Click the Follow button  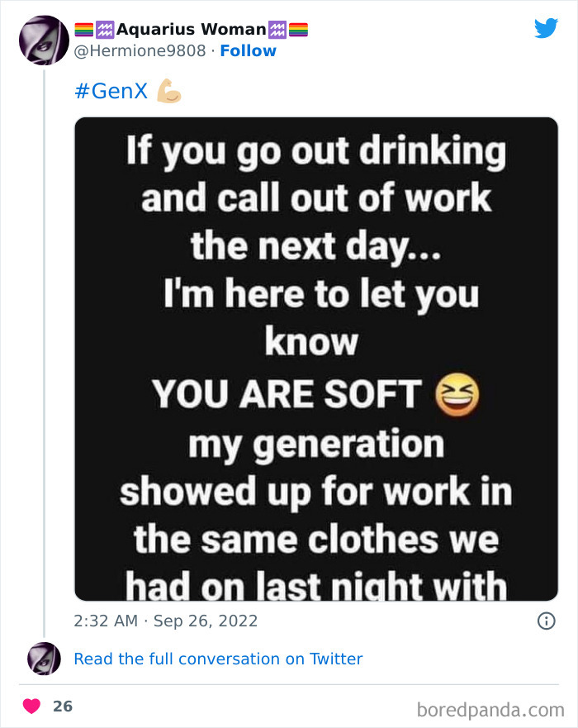click(249, 50)
